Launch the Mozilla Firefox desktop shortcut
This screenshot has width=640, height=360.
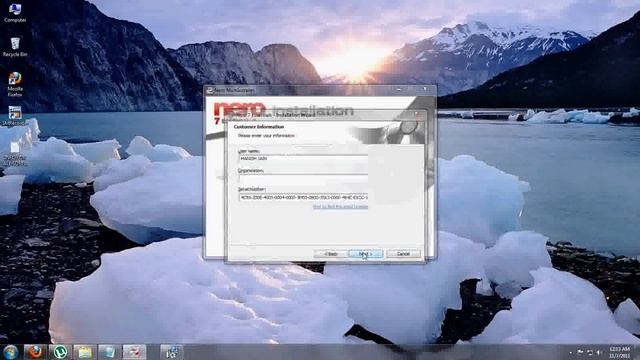click(15, 84)
